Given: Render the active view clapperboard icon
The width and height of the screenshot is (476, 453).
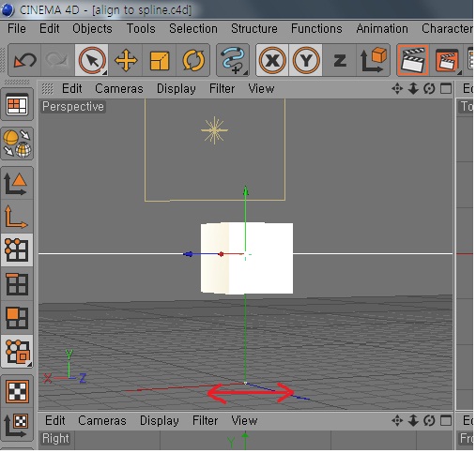Looking at the screenshot, I should pyautogui.click(x=413, y=60).
